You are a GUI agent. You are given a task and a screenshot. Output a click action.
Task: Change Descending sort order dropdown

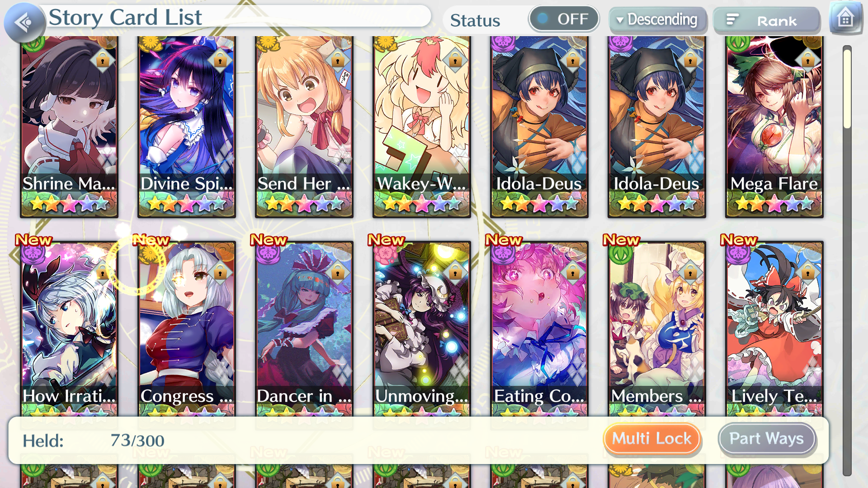pos(658,20)
